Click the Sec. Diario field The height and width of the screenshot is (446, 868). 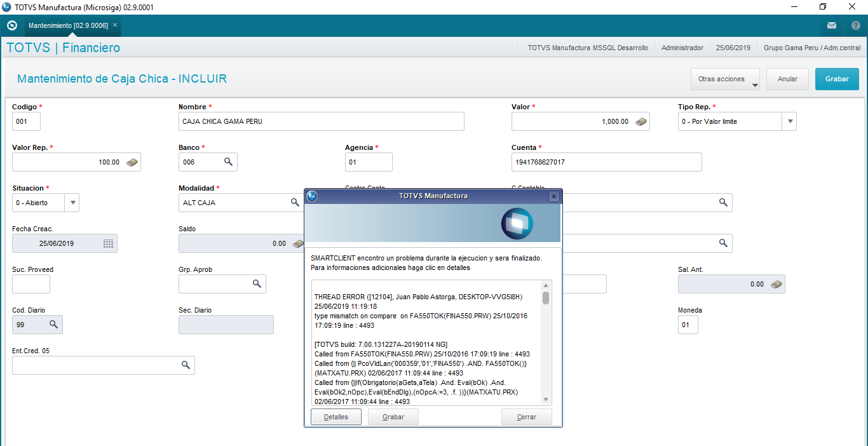coord(226,325)
